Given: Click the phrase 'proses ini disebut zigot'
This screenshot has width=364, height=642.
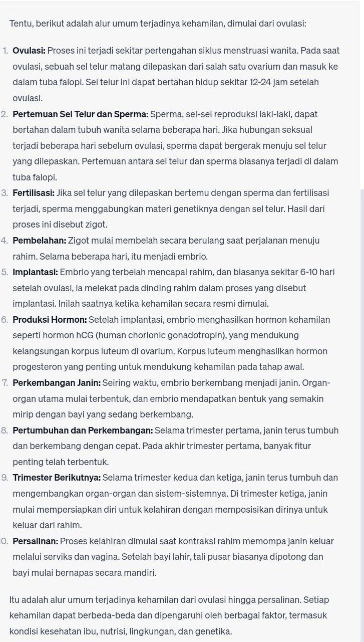Looking at the screenshot, I should click(60, 225).
